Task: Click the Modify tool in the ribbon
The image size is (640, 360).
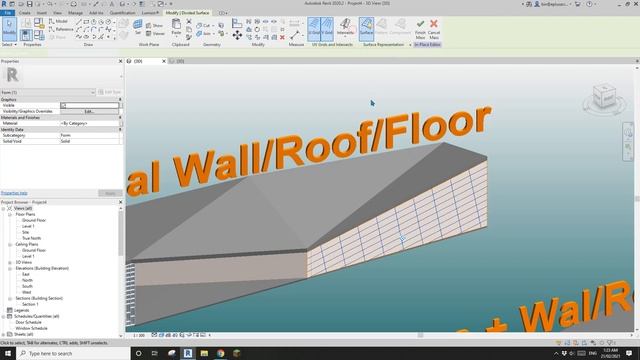Action: (x=9, y=29)
